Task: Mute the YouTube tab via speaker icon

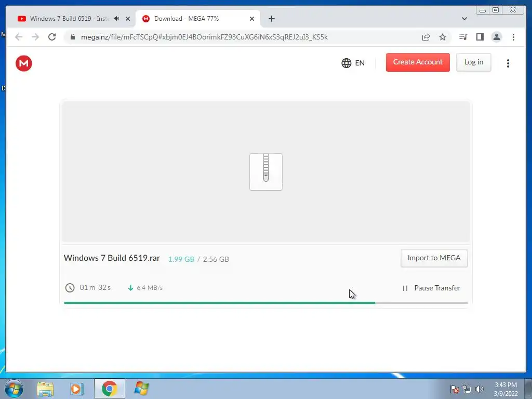Action: 117,19
